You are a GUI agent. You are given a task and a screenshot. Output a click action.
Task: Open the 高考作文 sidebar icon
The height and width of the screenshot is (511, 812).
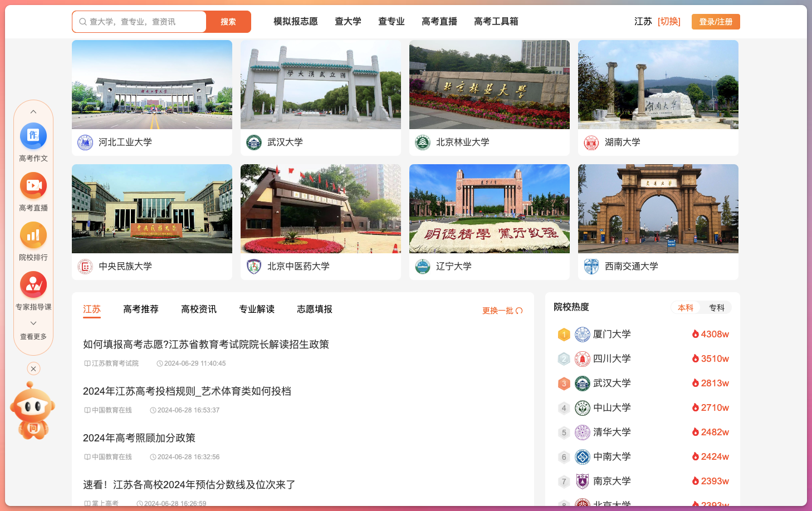(33, 136)
